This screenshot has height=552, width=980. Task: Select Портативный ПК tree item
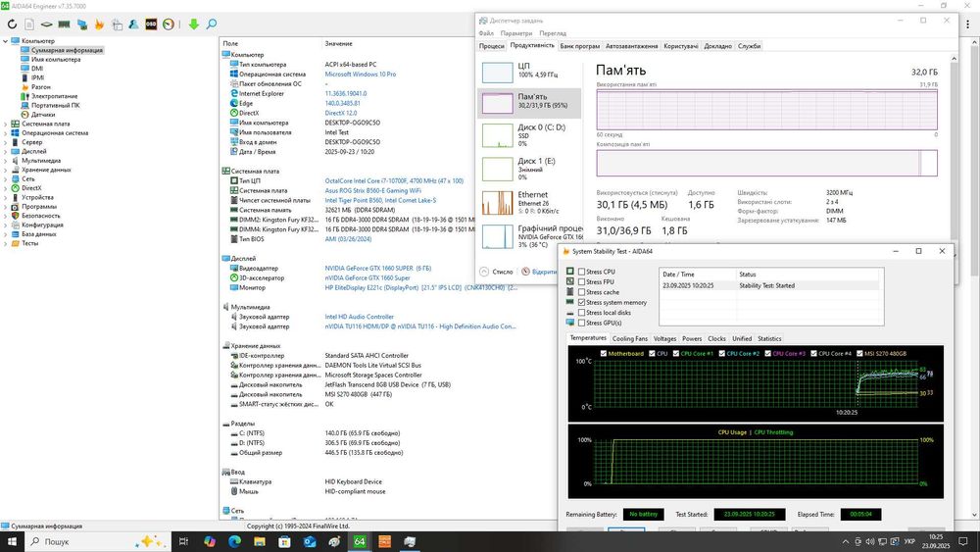[56, 105]
